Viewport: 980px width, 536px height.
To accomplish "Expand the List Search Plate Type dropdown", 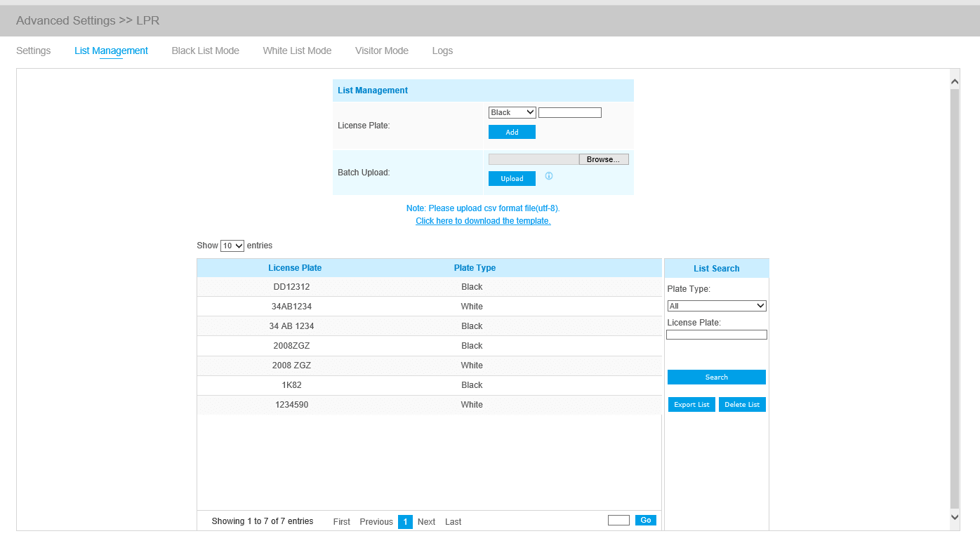I will pos(717,306).
